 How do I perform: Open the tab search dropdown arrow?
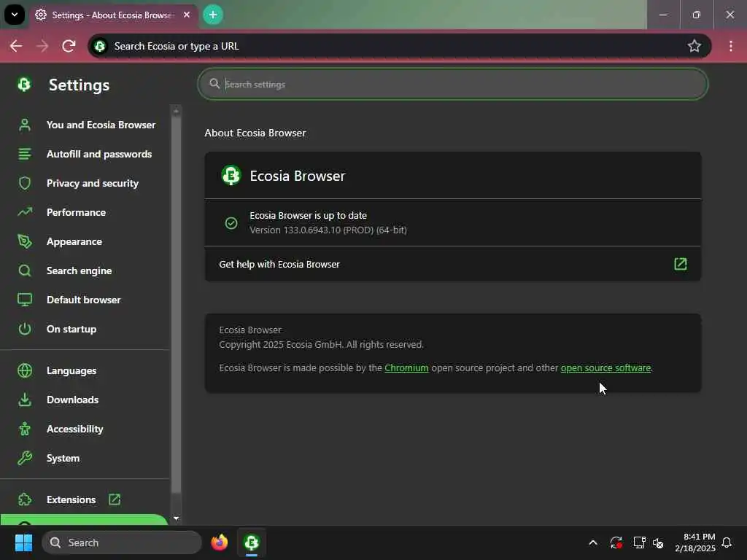[15, 15]
